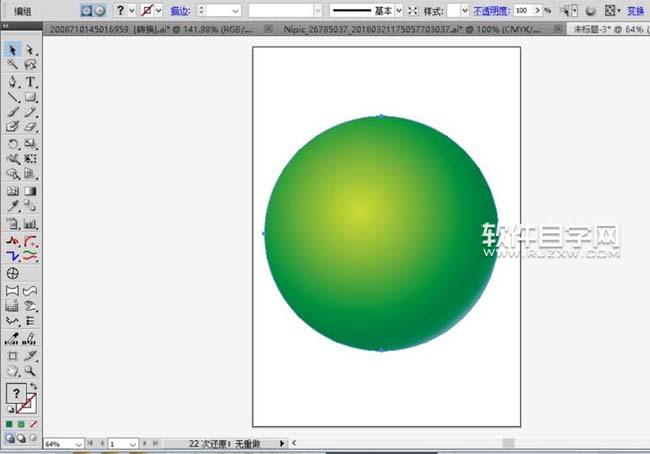Switch to the Nipic_26785037 document tab
This screenshot has height=454, width=650.
coord(412,29)
